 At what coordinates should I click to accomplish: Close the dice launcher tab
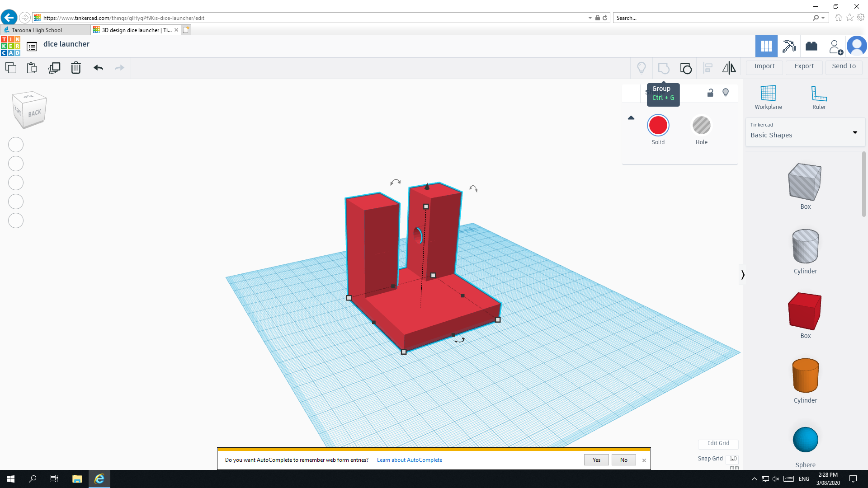coord(176,30)
